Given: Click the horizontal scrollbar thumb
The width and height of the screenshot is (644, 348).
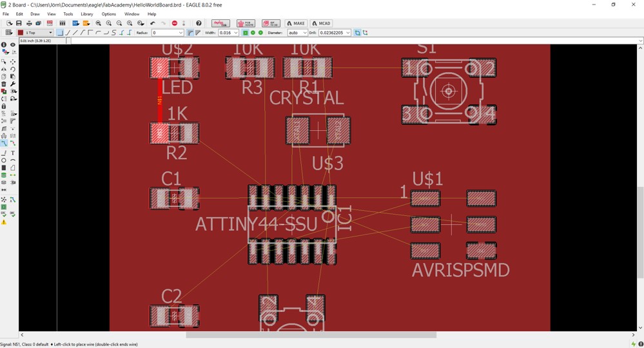Looking at the screenshot, I should [x=311, y=335].
